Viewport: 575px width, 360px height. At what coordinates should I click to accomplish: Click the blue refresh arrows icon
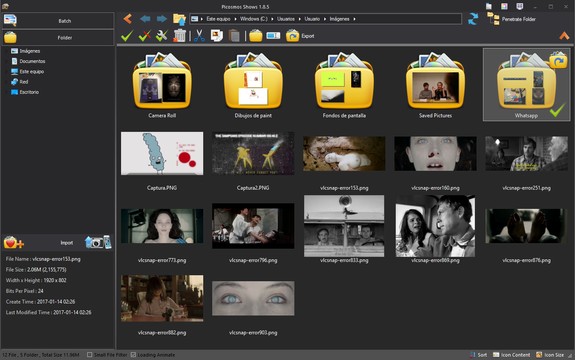point(473,19)
